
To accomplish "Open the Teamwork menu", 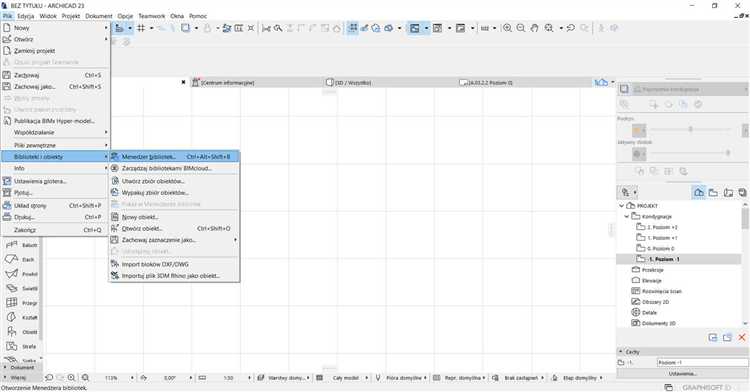I will [152, 16].
